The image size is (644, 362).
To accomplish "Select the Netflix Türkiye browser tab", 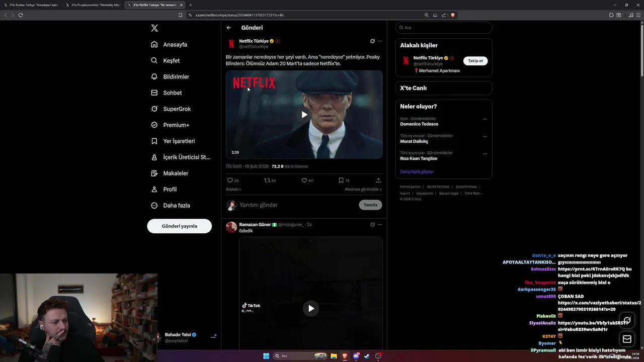I will [154, 5].
